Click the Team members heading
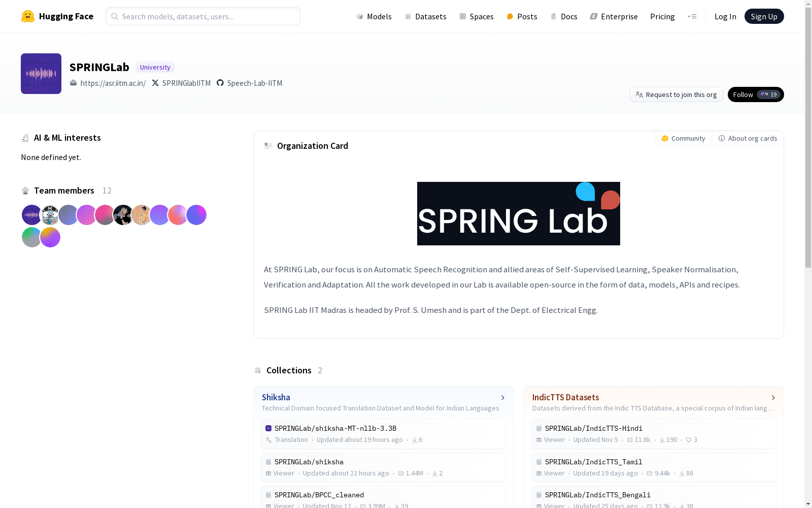Image resolution: width=812 pixels, height=508 pixels. pyautogui.click(x=64, y=190)
